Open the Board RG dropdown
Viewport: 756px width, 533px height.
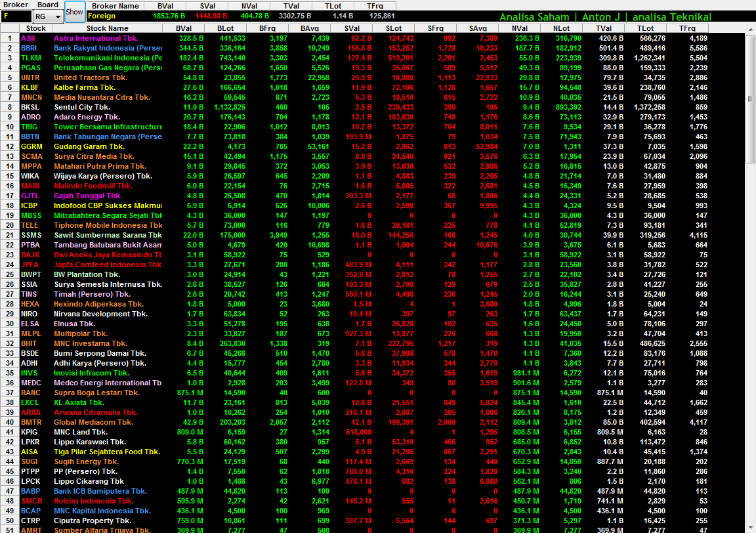click(58, 17)
